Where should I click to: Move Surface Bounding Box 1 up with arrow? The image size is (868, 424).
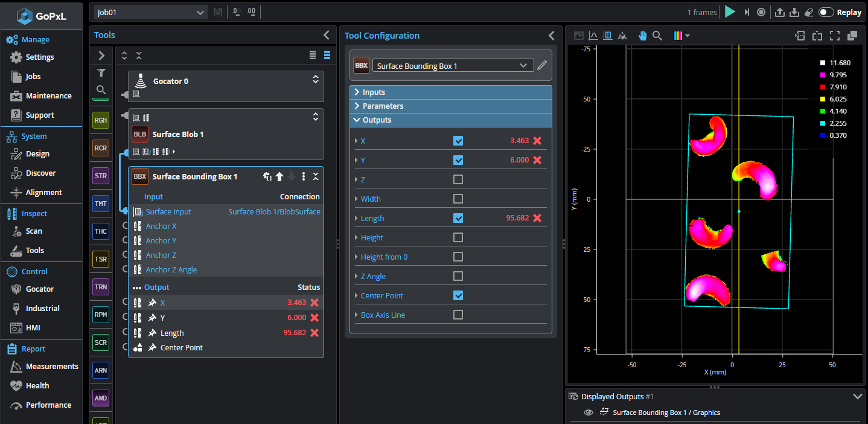pos(279,176)
